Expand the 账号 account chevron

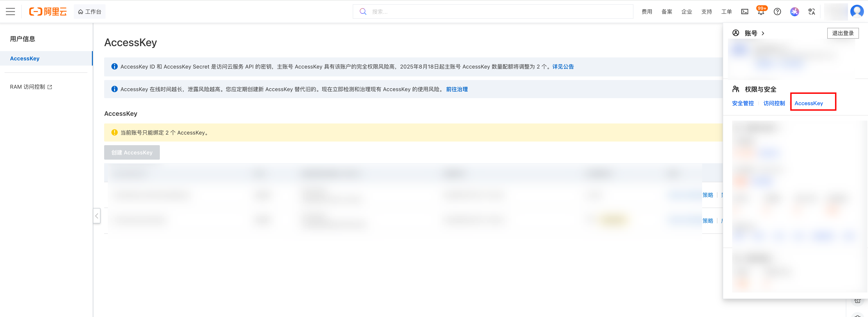coord(763,33)
